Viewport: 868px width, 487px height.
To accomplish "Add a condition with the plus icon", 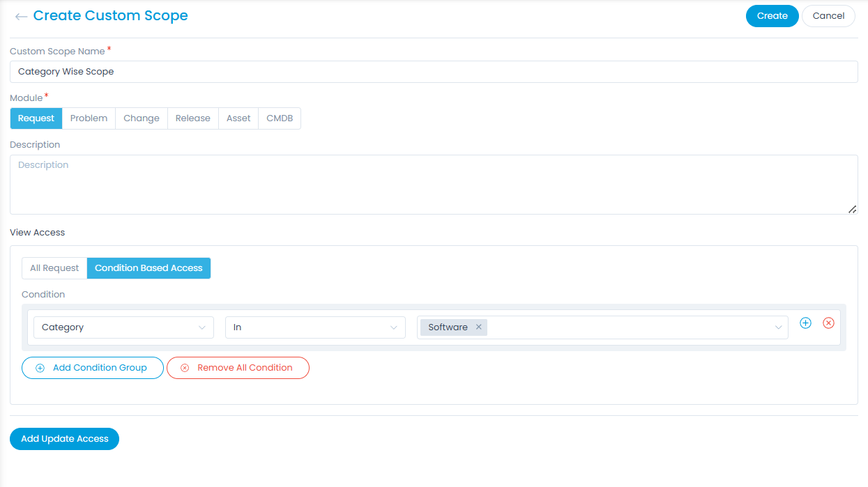I will coord(805,323).
